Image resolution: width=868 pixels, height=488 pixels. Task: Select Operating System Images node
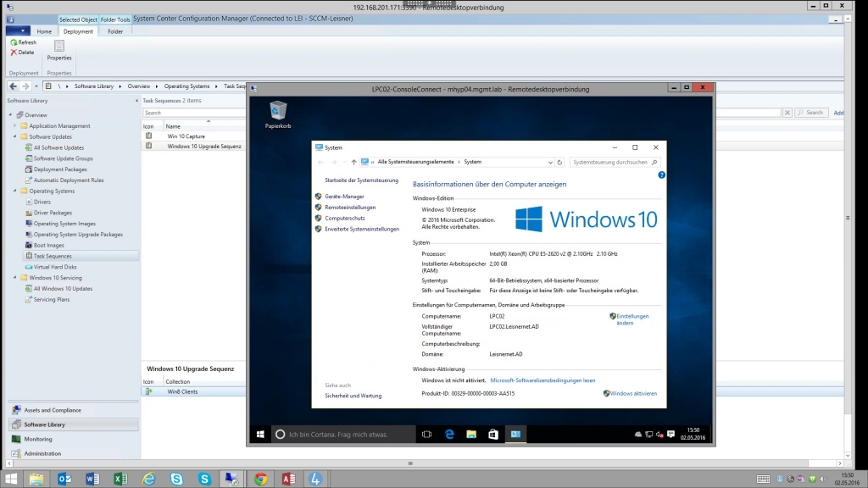point(60,224)
